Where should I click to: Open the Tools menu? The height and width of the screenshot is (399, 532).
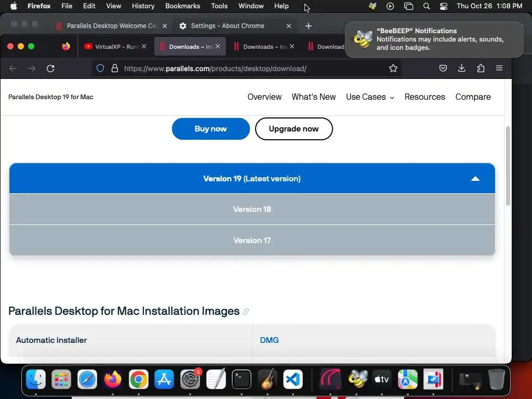pos(219,6)
